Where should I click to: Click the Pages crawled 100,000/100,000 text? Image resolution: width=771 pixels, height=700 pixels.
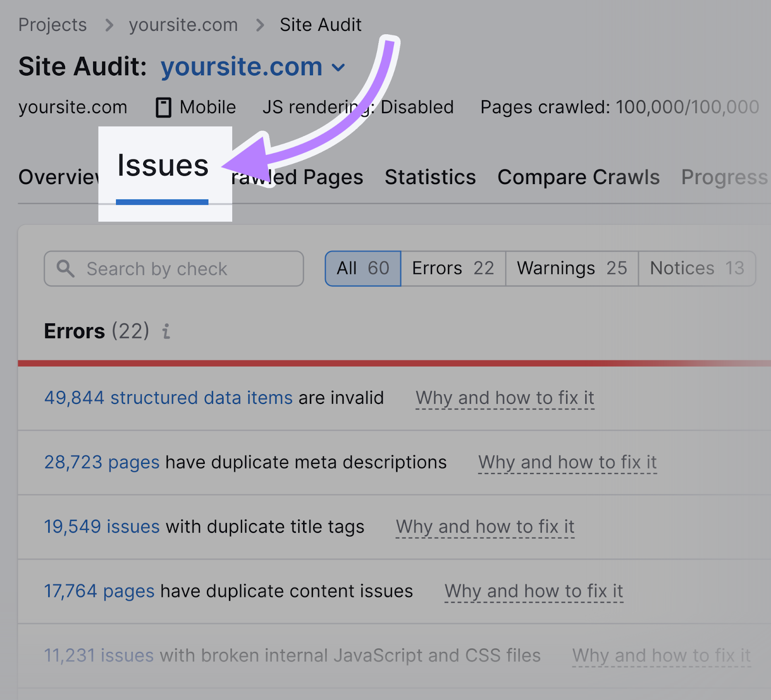pyautogui.click(x=620, y=107)
